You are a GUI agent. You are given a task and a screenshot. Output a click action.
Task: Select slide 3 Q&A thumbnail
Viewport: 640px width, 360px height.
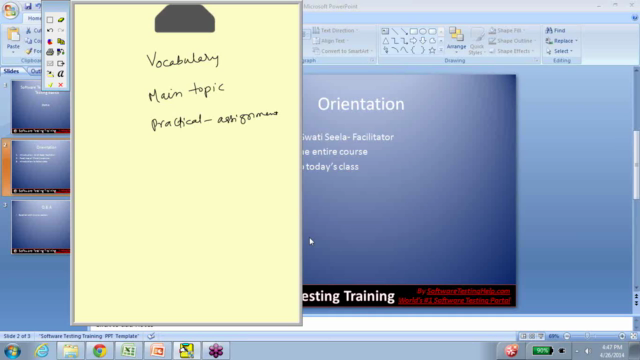coord(40,227)
